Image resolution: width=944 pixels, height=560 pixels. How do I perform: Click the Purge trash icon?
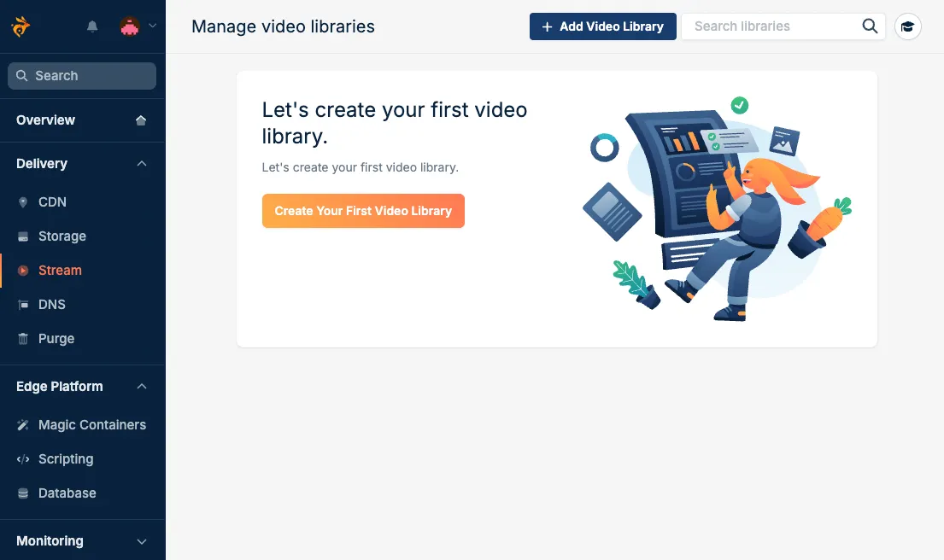pyautogui.click(x=23, y=338)
